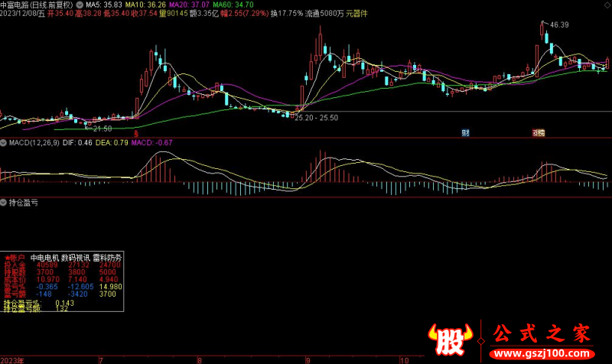Click the blue 财 marker icon

(x=465, y=133)
